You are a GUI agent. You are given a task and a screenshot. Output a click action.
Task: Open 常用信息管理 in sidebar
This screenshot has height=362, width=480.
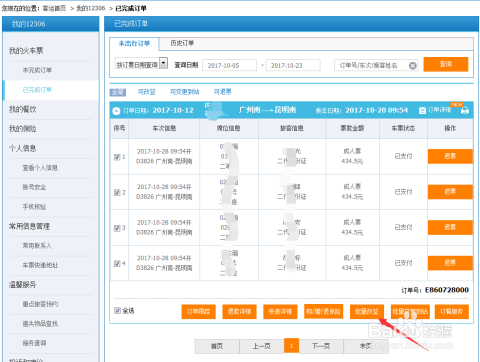(29, 226)
